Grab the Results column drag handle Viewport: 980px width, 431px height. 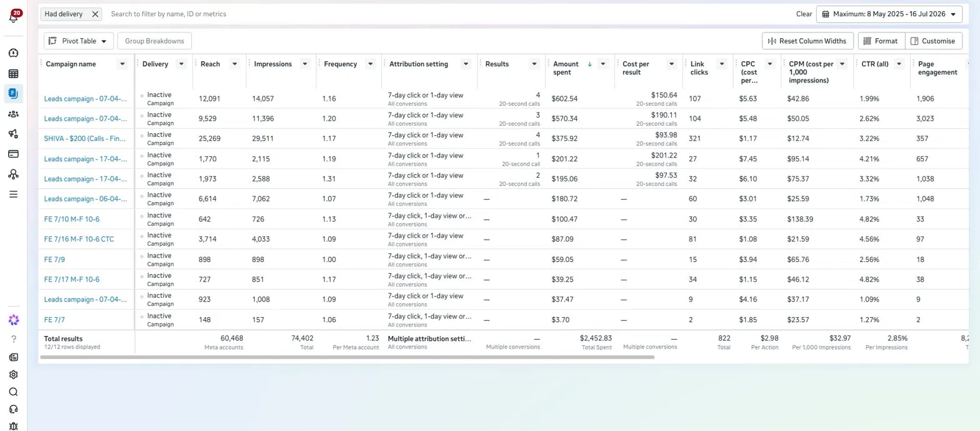[481, 64]
